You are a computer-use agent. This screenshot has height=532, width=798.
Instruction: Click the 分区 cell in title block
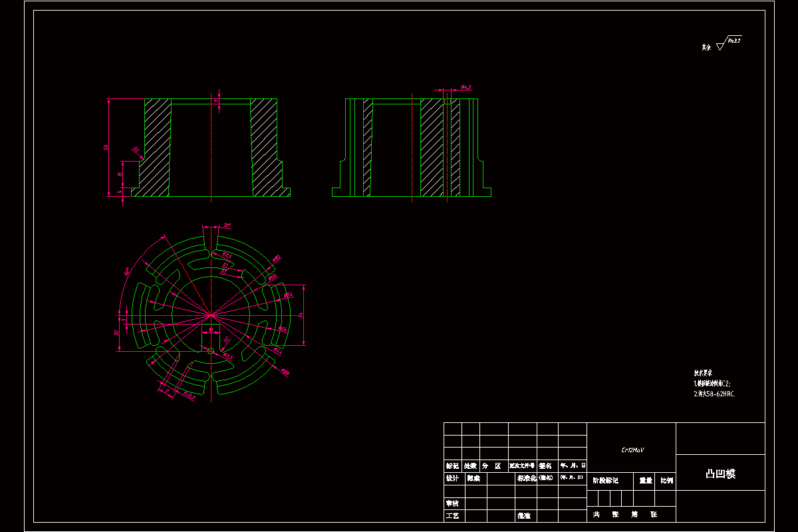pyautogui.click(x=493, y=466)
